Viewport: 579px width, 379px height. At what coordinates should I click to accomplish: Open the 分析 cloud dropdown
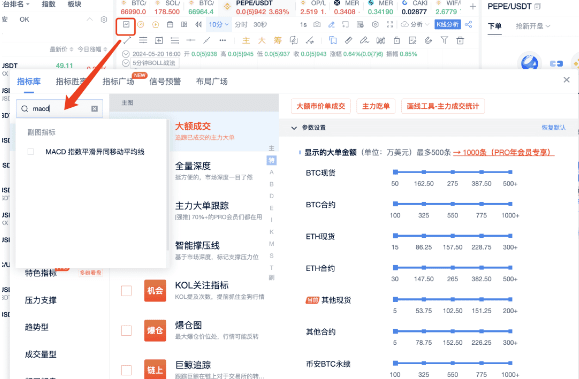[415, 25]
